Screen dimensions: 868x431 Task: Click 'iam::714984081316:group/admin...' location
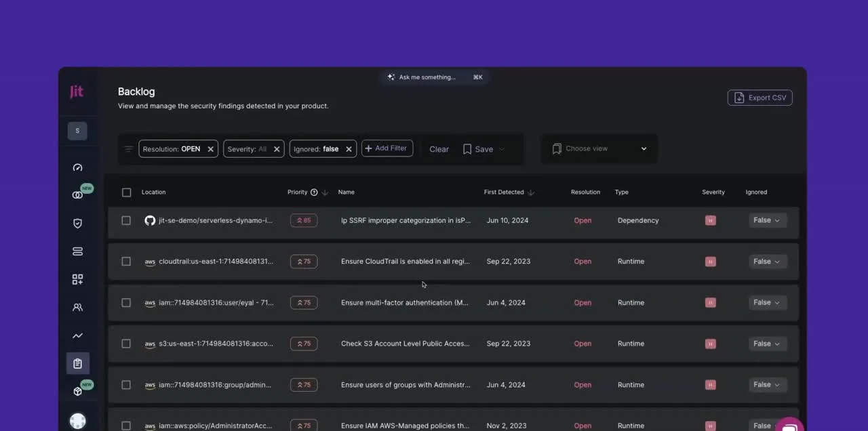click(x=215, y=385)
